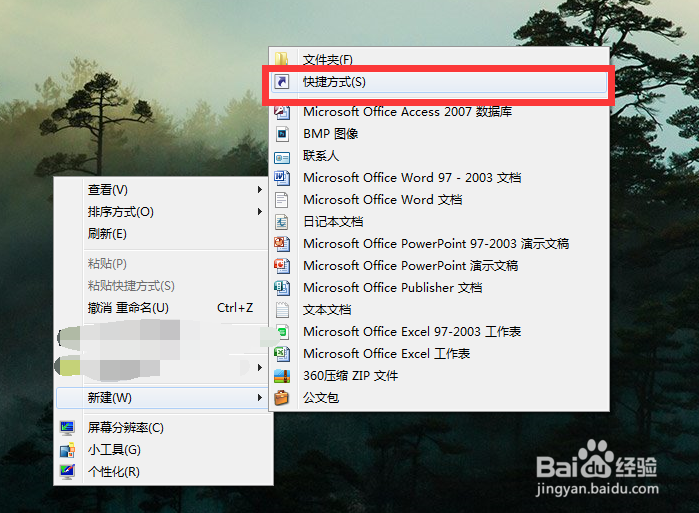Screen dimensions: 699x513
Task: Click the PowerPoint 97-2003 presentation icon
Action: (282, 244)
